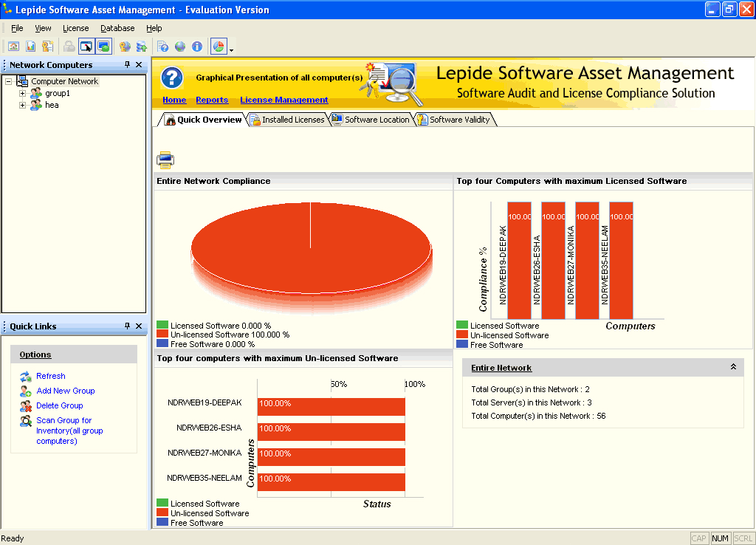Click the pie chart toolbar button
756x545 pixels.
click(x=219, y=47)
